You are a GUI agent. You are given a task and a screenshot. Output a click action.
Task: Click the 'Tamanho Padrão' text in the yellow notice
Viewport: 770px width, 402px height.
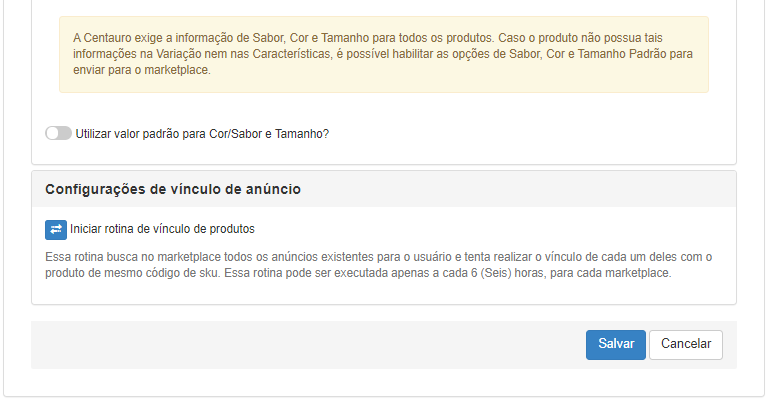coord(622,54)
